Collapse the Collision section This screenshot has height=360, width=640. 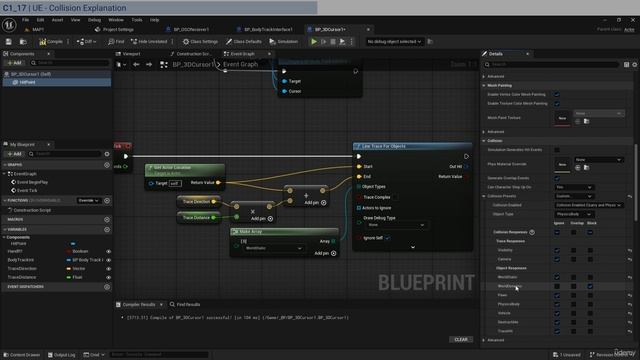484,141
